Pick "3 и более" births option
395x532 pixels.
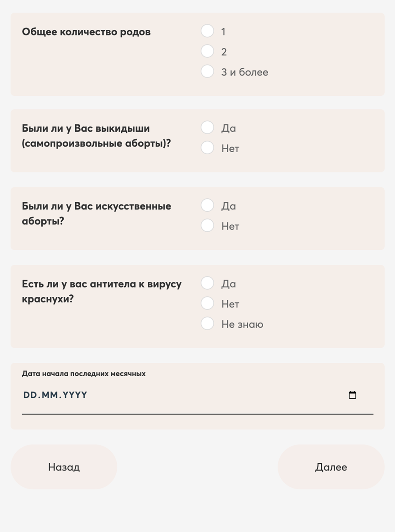pyautogui.click(x=207, y=71)
